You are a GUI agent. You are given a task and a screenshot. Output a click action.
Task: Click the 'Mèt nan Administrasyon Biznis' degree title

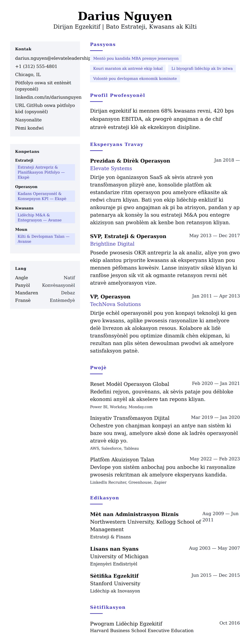(134, 514)
